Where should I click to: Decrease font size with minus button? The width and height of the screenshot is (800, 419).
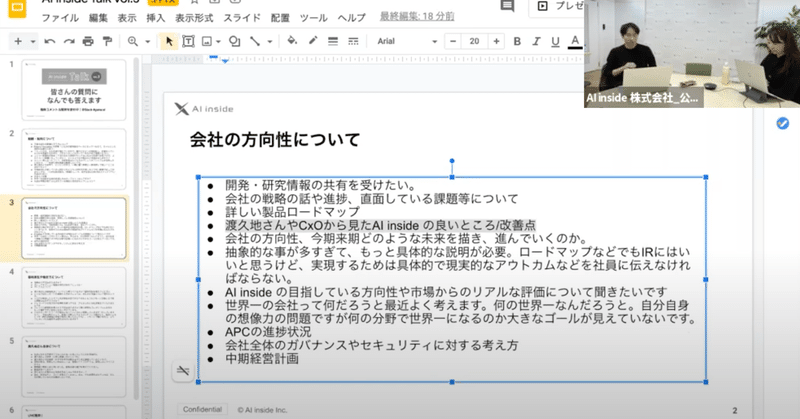[453, 41]
